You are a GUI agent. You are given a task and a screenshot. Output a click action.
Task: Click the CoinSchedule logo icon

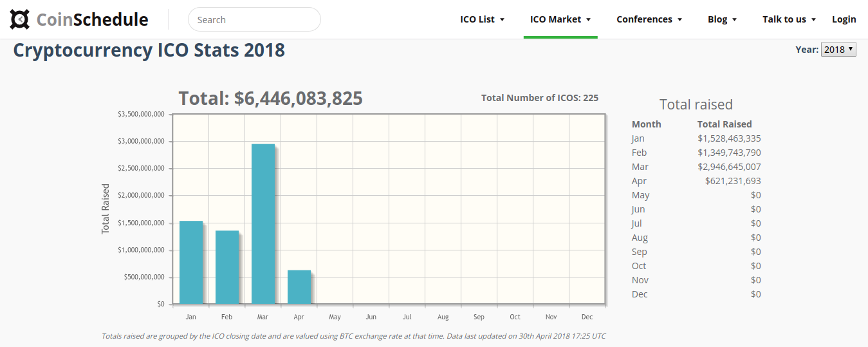(20, 19)
